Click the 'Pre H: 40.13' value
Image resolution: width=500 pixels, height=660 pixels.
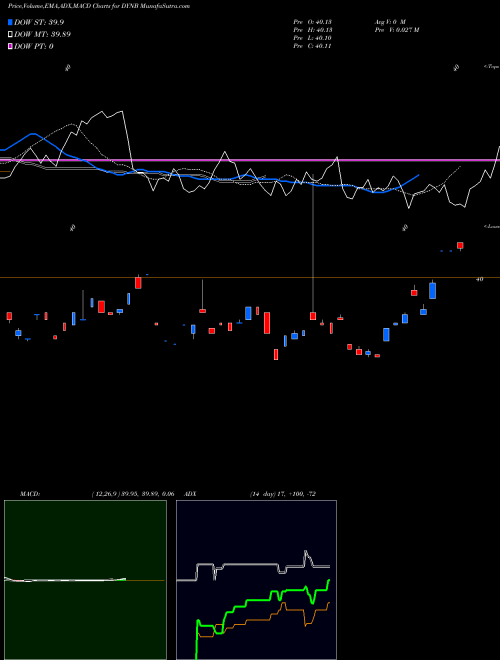point(313,30)
